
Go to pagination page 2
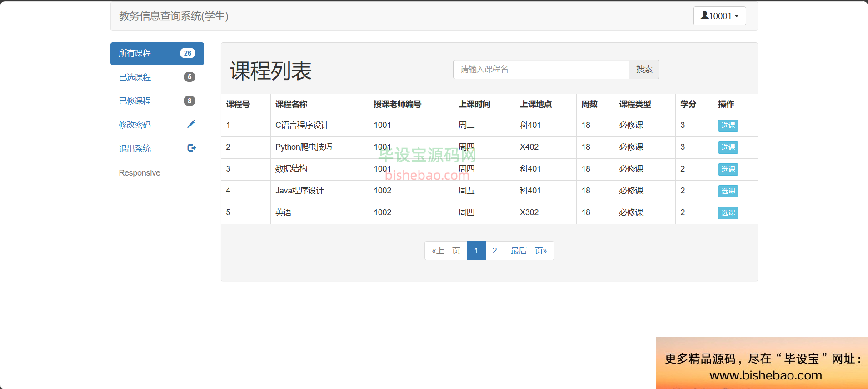click(x=494, y=251)
